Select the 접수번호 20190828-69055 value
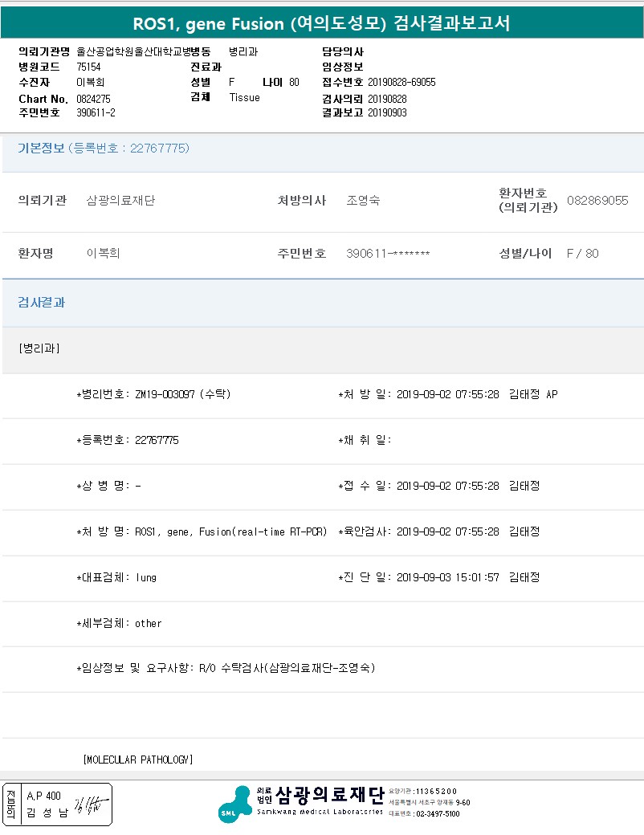 tap(401, 82)
